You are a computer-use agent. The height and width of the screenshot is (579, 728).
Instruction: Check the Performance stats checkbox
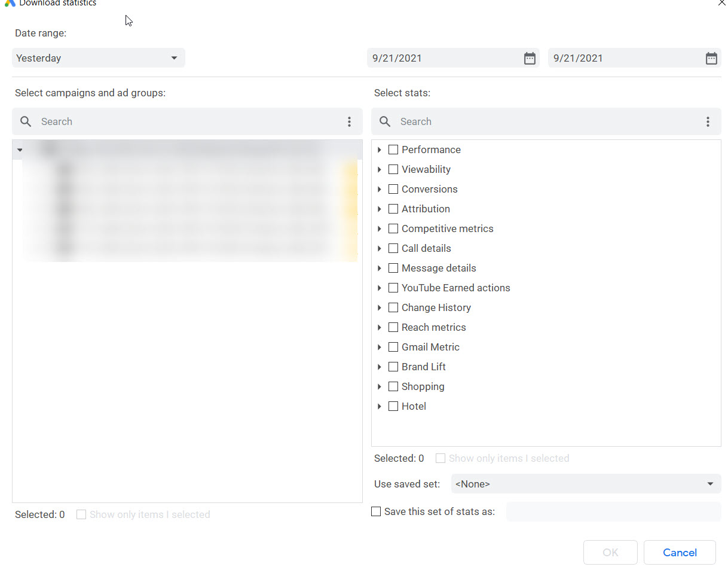[x=393, y=150]
